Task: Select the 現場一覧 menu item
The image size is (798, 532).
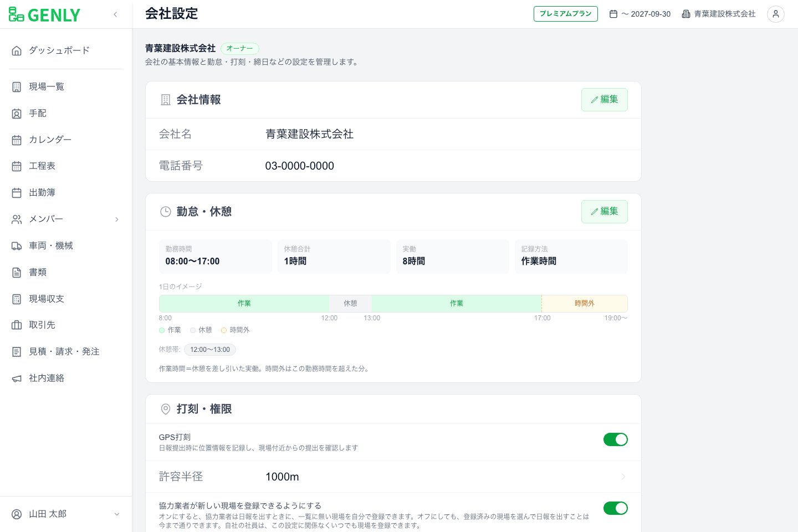Action: 66,87
